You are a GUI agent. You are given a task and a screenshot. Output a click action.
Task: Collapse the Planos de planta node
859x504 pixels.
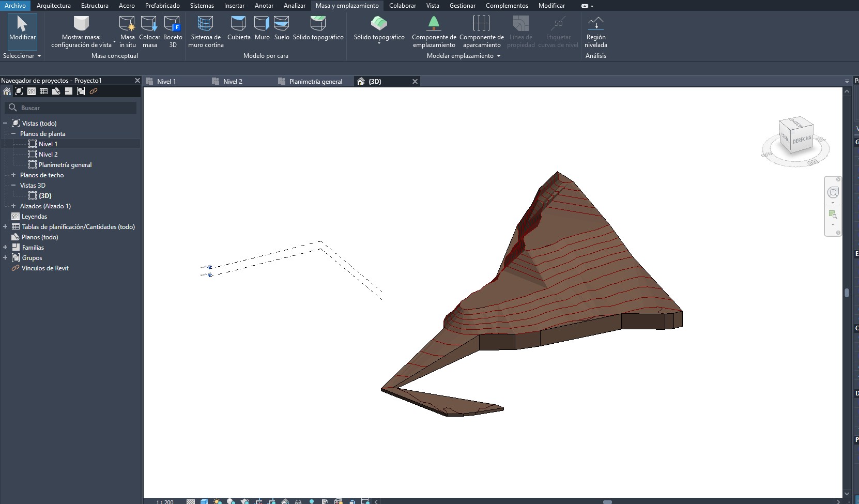click(x=13, y=134)
